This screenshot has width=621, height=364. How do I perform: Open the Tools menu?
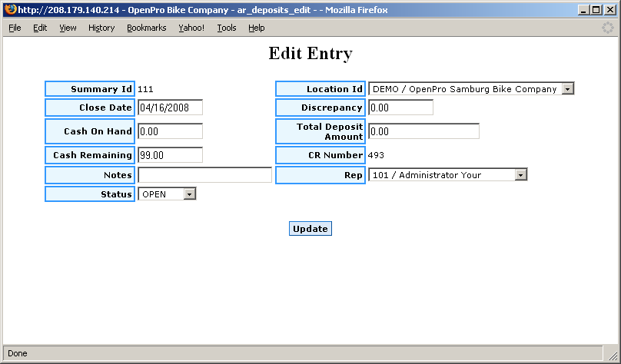[x=227, y=28]
